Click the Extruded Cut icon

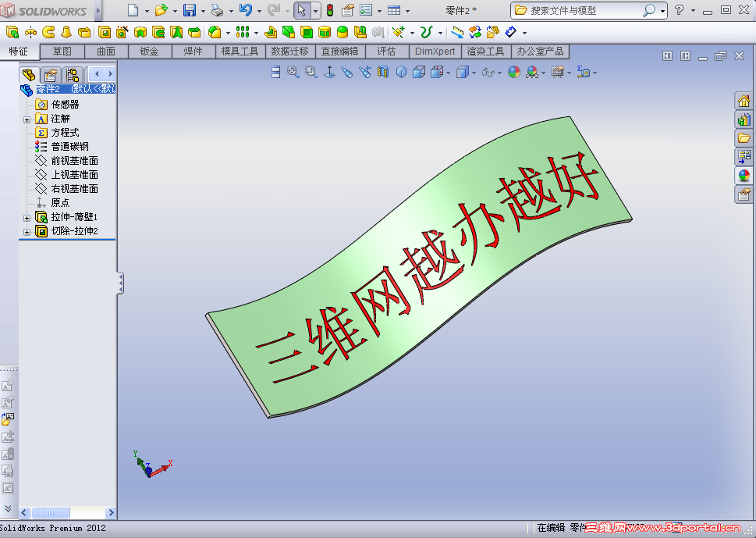point(104,32)
